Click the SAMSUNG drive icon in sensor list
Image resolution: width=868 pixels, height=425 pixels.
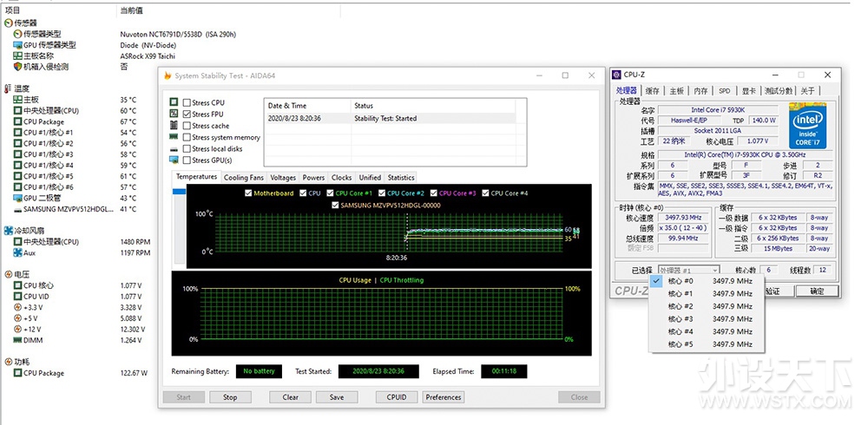[x=18, y=209]
